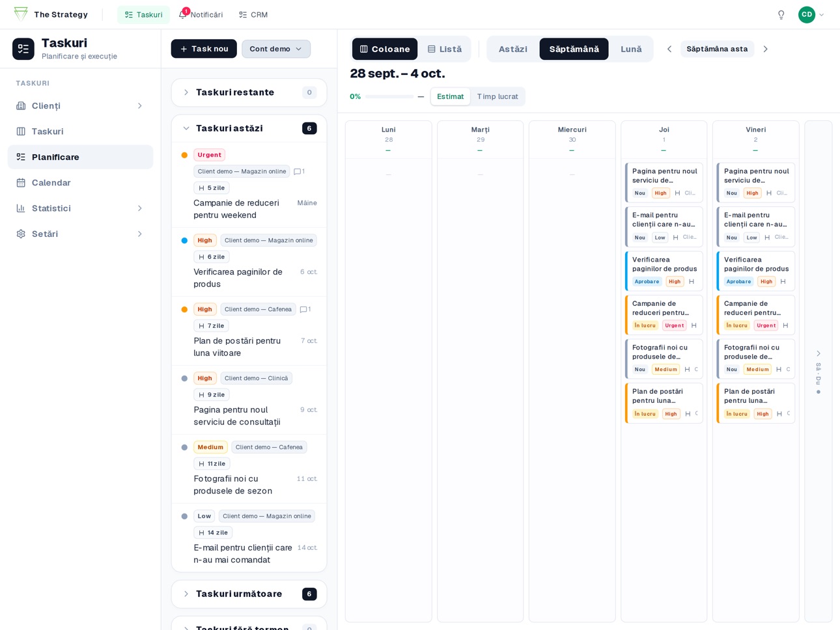
Task: Expand weekend column Sâ-Du arrow
Action: [x=819, y=354]
